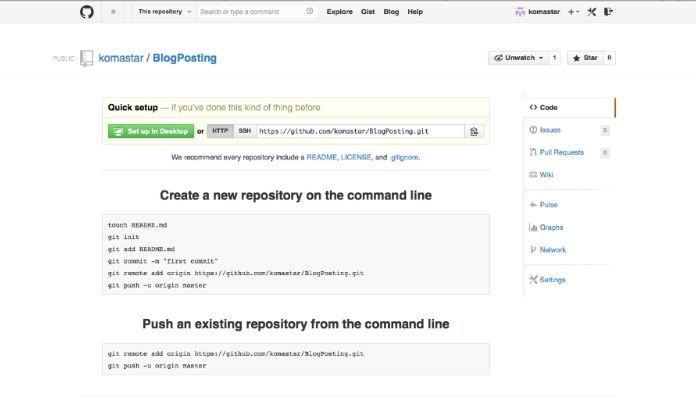Image resolution: width=696 pixels, height=402 pixels.
Task: Click 'touch README.md' command line
Action: pyautogui.click(x=138, y=225)
